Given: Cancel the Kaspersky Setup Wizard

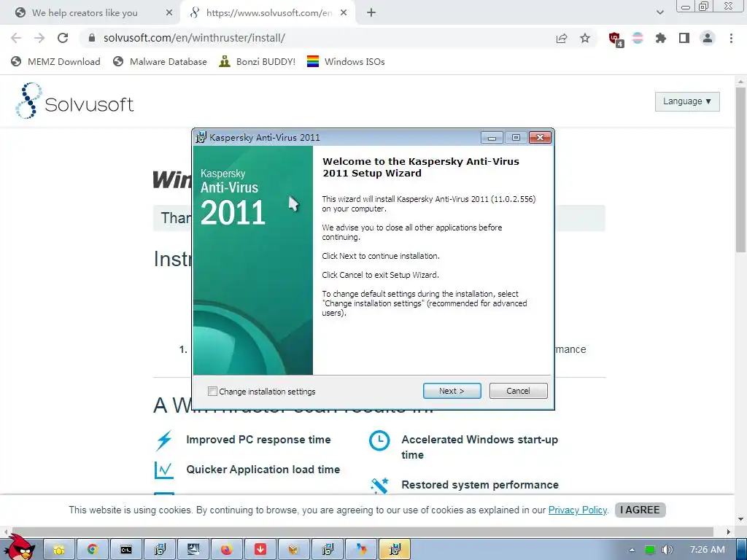Looking at the screenshot, I should [519, 391].
